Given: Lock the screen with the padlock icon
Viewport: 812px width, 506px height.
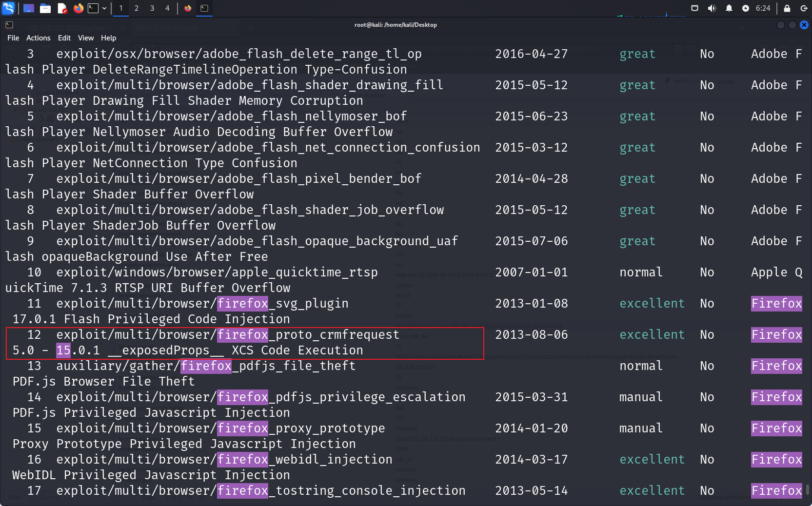Looking at the screenshot, I should tap(787, 8).
